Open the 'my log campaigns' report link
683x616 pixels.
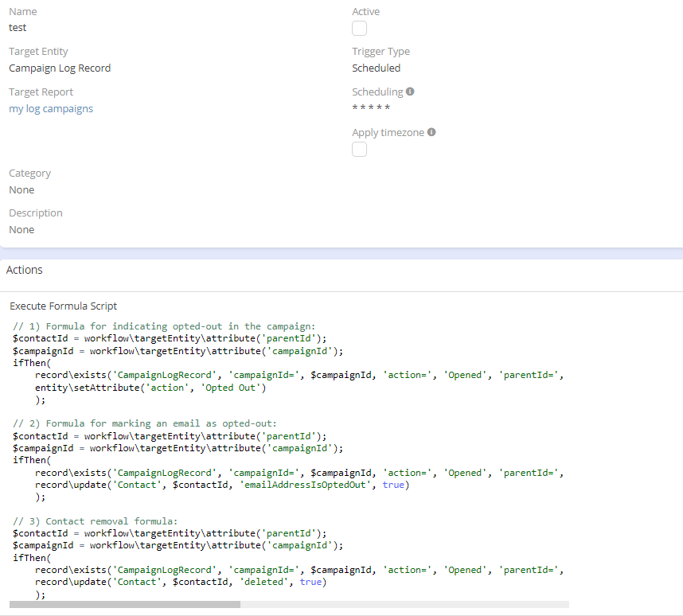51,108
